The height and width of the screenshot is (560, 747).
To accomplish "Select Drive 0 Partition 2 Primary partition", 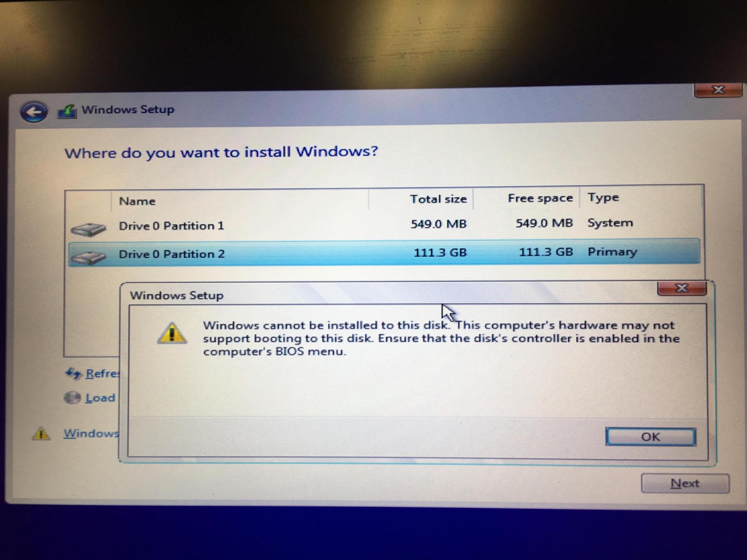I will [x=373, y=253].
